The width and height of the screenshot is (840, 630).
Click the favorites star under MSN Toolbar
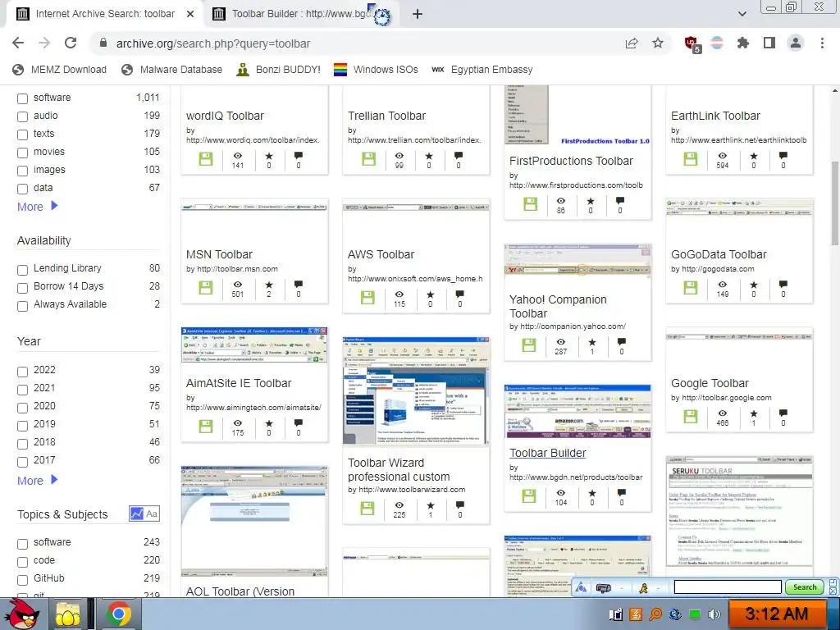pos(269,285)
